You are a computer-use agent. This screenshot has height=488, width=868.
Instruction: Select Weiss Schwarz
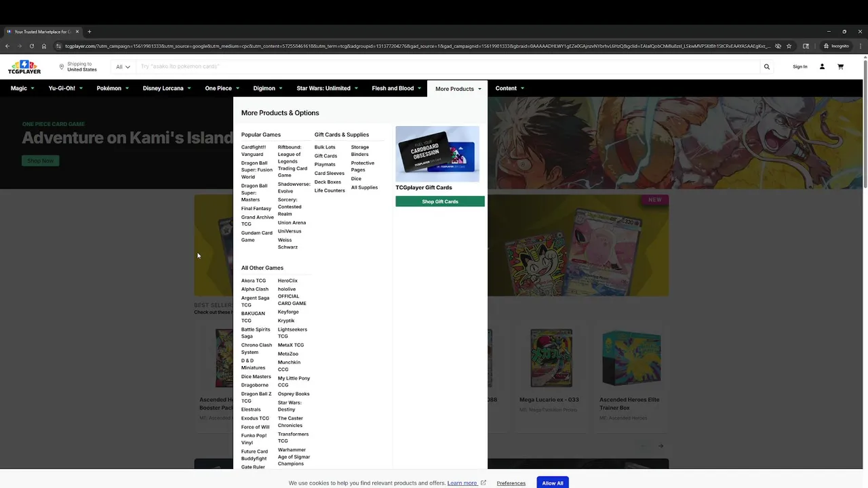coord(288,243)
